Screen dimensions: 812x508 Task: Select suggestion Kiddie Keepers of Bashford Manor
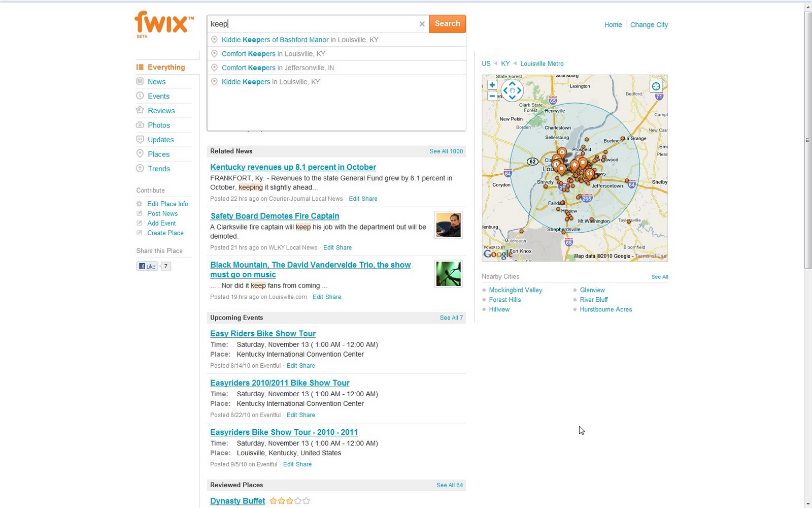[x=336, y=40]
